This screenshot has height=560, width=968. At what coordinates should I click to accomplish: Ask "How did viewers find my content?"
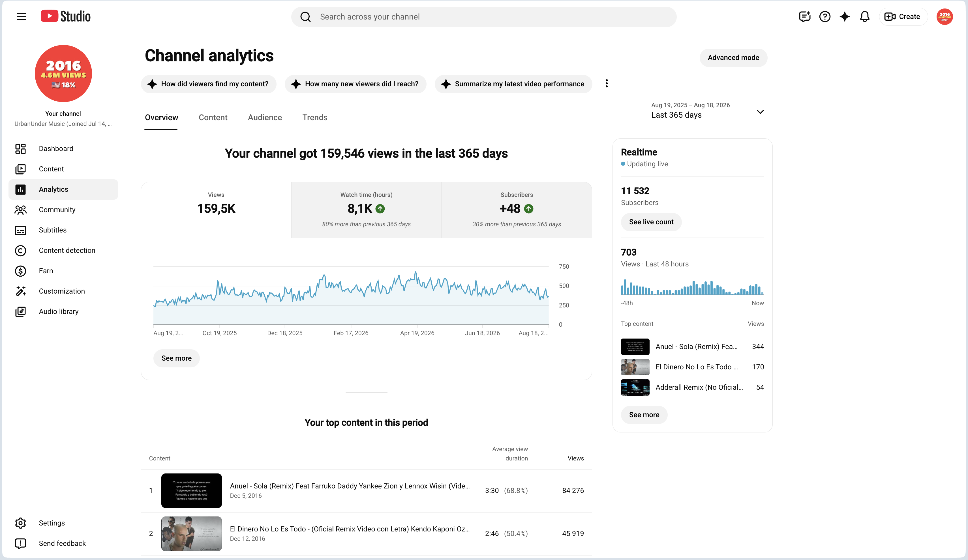(x=209, y=84)
